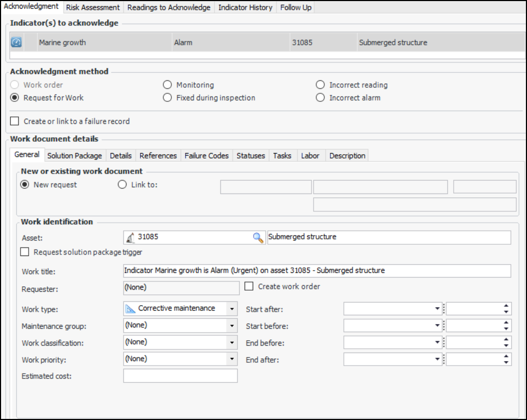The height and width of the screenshot is (420, 527).
Task: Select the Request for Work radio button
Action: pos(15,98)
